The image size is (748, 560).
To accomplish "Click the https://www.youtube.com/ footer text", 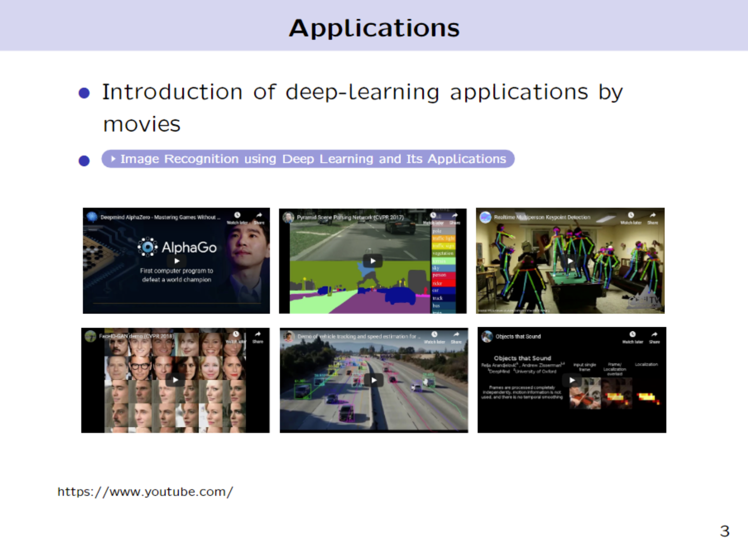I will point(145,492).
